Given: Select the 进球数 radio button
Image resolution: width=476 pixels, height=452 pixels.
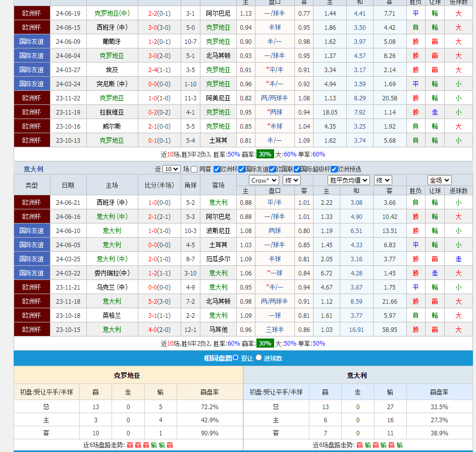Looking at the screenshot, I should click(x=258, y=358).
